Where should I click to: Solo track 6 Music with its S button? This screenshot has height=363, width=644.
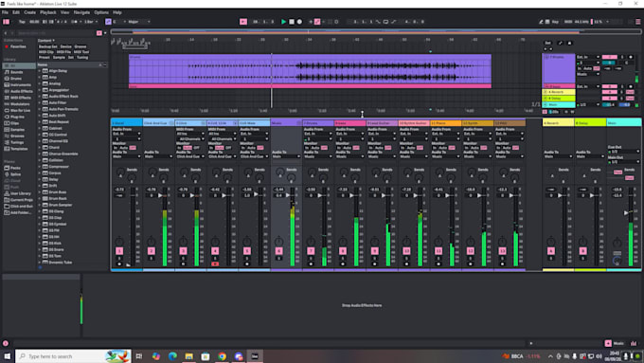coord(278,258)
